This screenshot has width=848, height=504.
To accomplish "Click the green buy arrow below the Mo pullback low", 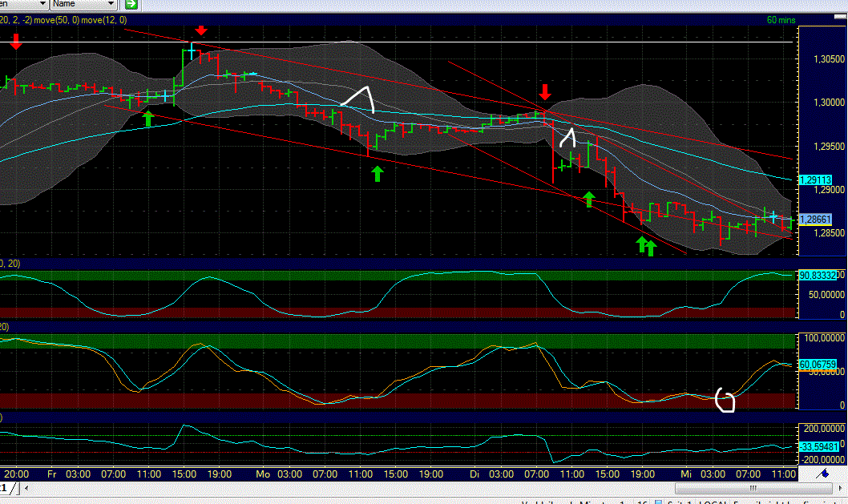I will click(376, 173).
